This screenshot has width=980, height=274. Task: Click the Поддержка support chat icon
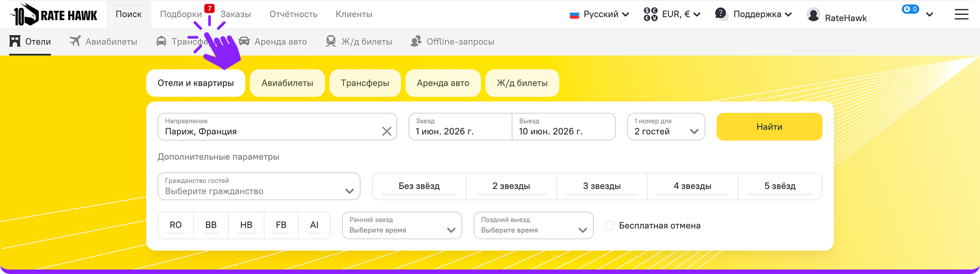721,14
